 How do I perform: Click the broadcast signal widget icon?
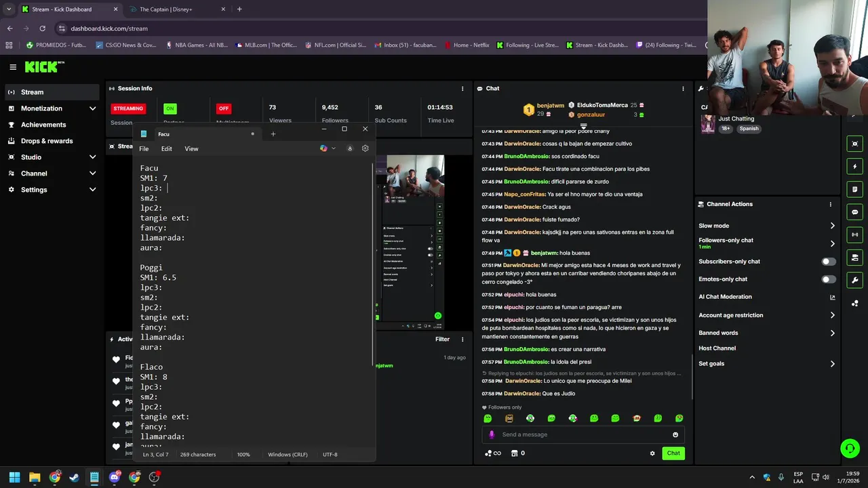pos(854,235)
